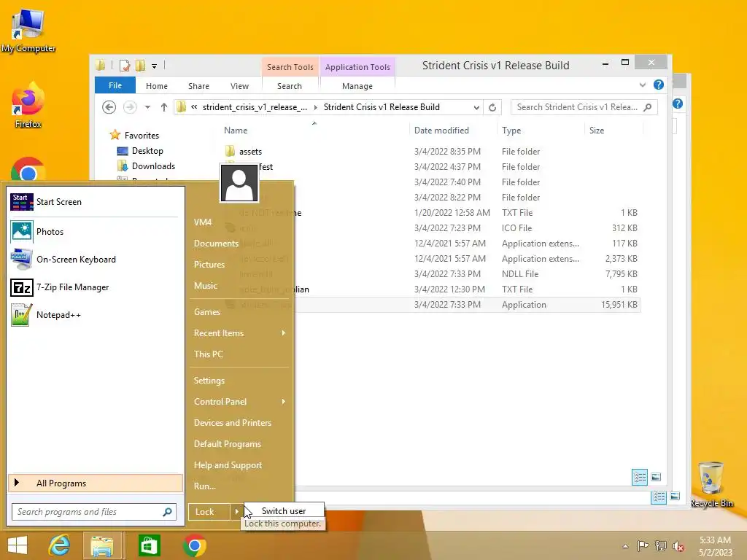Switch to the Share ribbon tab
Viewport: 747px width, 560px height.
coord(198,86)
